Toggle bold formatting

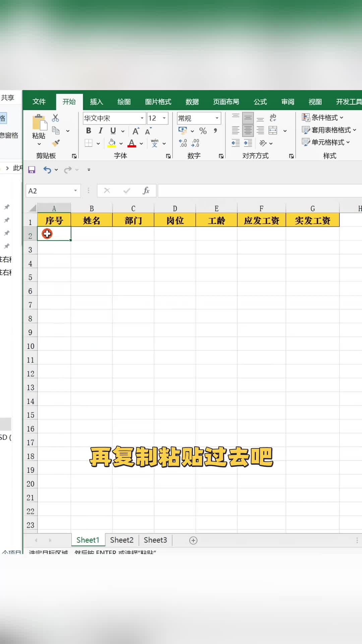pos(88,131)
